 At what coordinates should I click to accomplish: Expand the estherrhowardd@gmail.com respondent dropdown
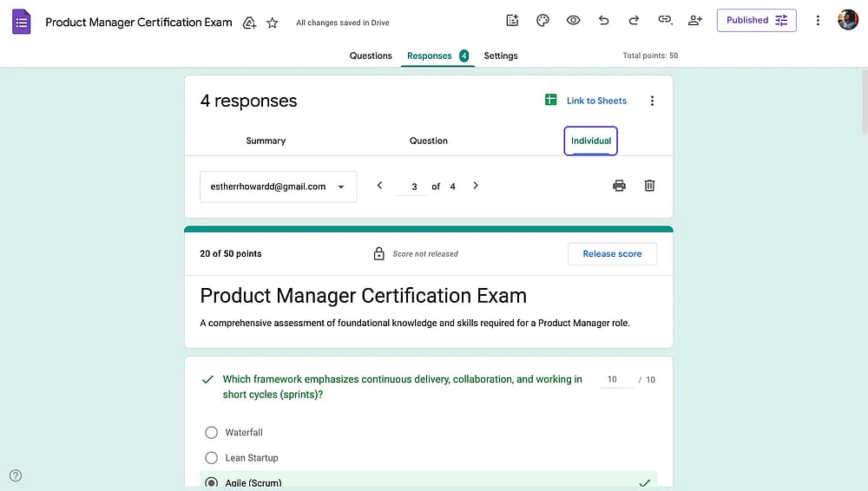coord(278,187)
